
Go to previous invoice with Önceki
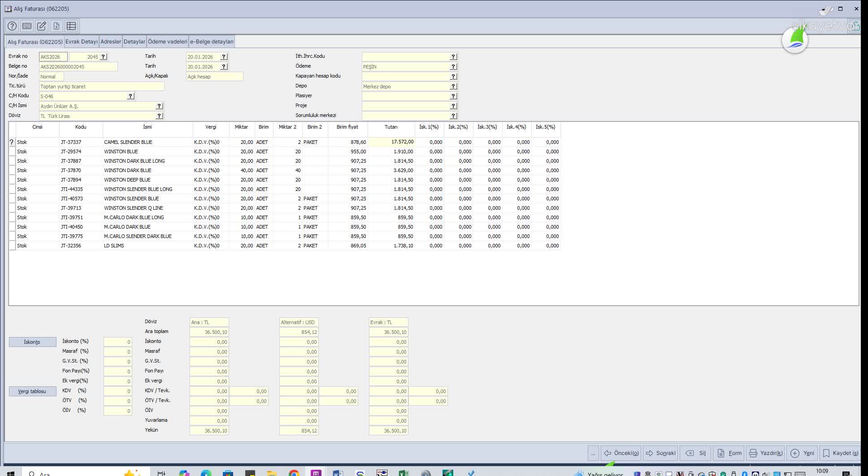coord(621,453)
